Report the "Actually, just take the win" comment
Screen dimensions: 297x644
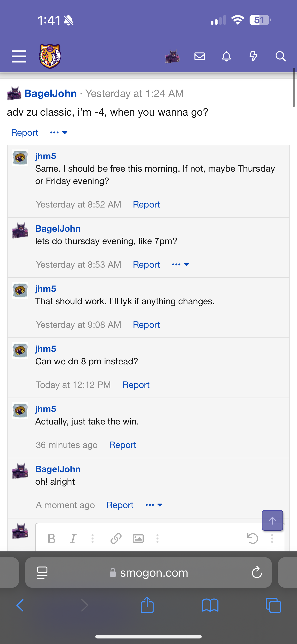122,445
